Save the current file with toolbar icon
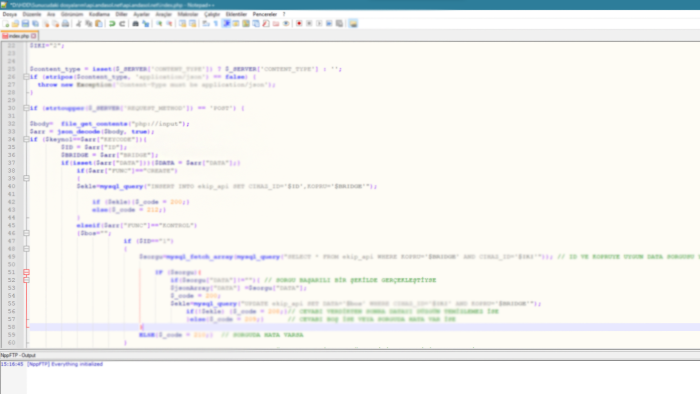700x394 pixels. (x=25, y=23)
